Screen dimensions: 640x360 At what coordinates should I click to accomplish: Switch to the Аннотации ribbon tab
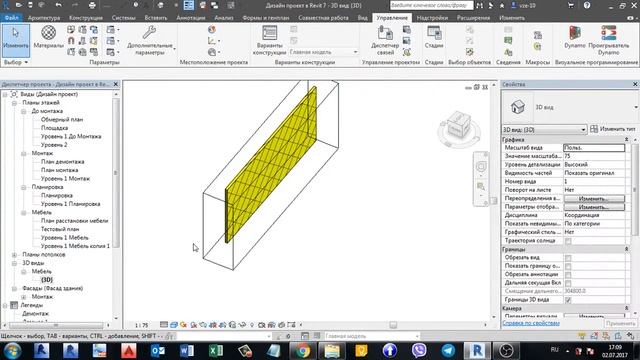[x=191, y=18]
